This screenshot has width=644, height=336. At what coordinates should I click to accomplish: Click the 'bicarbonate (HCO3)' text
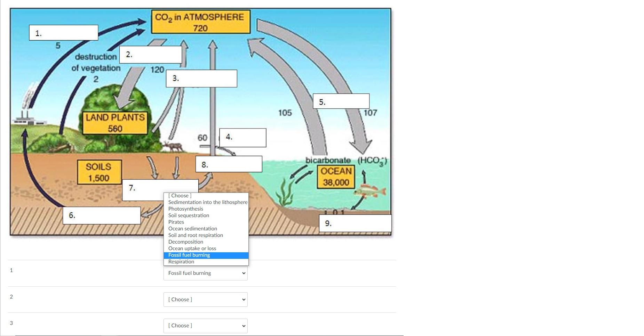click(x=346, y=161)
